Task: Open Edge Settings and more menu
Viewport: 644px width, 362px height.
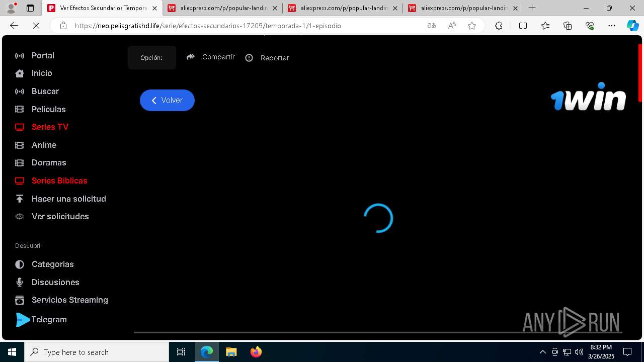Action: (612, 26)
